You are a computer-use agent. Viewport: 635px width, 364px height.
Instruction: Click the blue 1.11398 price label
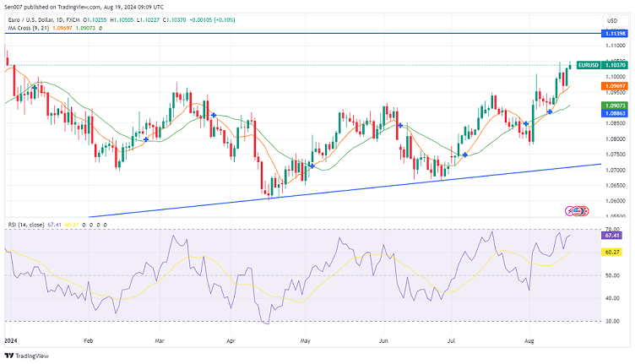pos(613,32)
